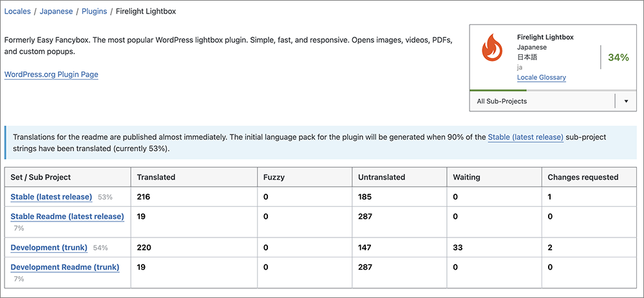Navigate to Plugins breadcrumb

pyautogui.click(x=94, y=12)
